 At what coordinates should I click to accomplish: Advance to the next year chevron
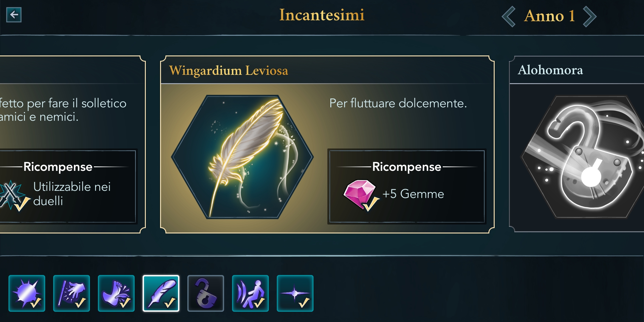click(x=589, y=17)
